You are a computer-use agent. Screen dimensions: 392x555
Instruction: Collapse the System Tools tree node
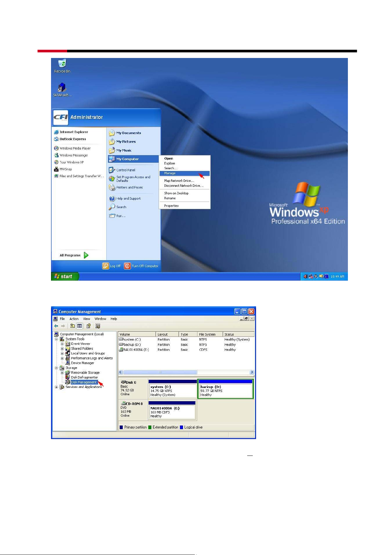[x=56, y=339]
